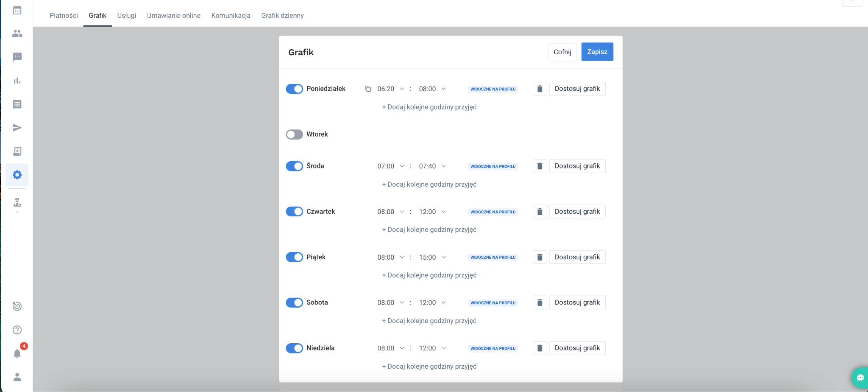Click the WIDOCZNE NA PROFILU badge for Piątek
The width and height of the screenshot is (868, 392).
click(493, 257)
